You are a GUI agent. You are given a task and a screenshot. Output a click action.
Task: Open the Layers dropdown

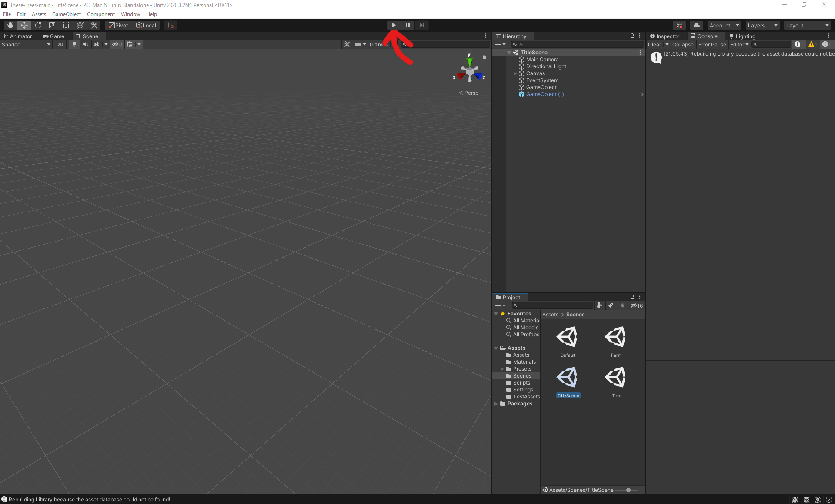[762, 25]
